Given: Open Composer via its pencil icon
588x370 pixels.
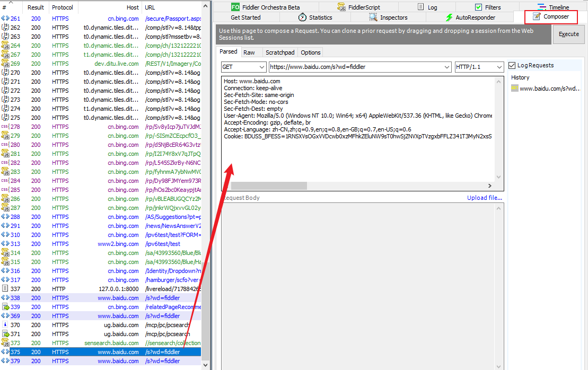Looking at the screenshot, I should pos(537,16).
